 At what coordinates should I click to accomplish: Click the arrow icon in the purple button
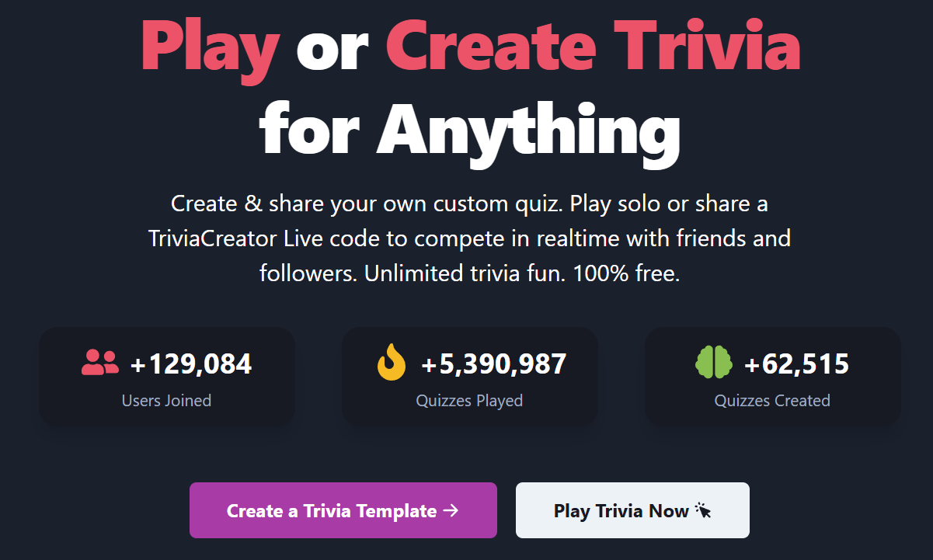[450, 510]
